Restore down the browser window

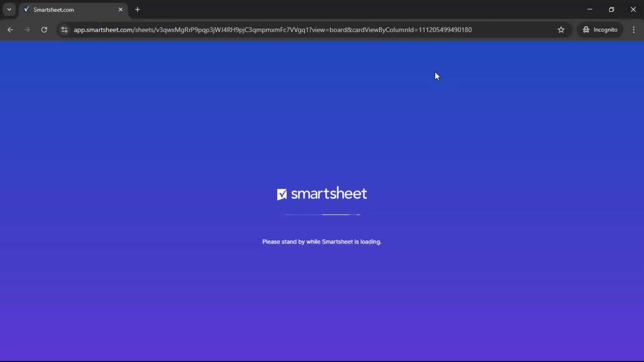612,9
